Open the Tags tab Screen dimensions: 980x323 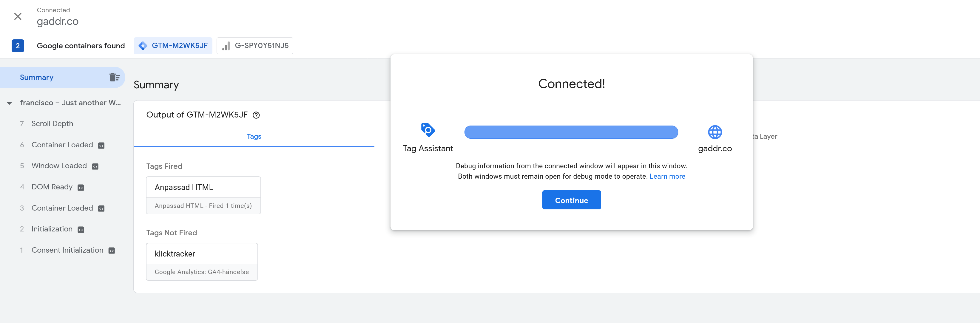point(254,136)
